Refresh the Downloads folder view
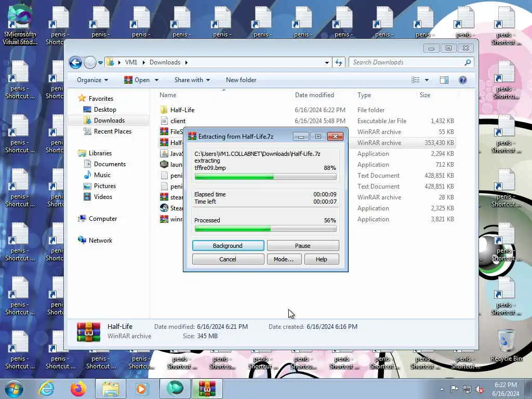532x399 pixels. pos(339,62)
